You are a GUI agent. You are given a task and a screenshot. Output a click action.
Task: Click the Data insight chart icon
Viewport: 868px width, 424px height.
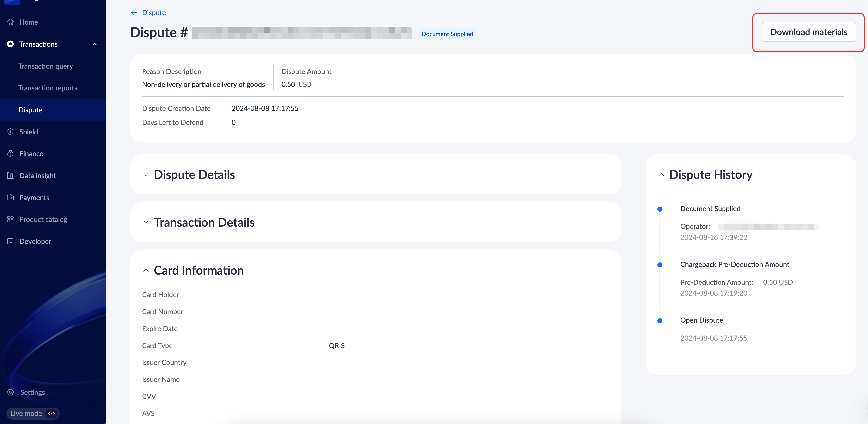(x=10, y=176)
